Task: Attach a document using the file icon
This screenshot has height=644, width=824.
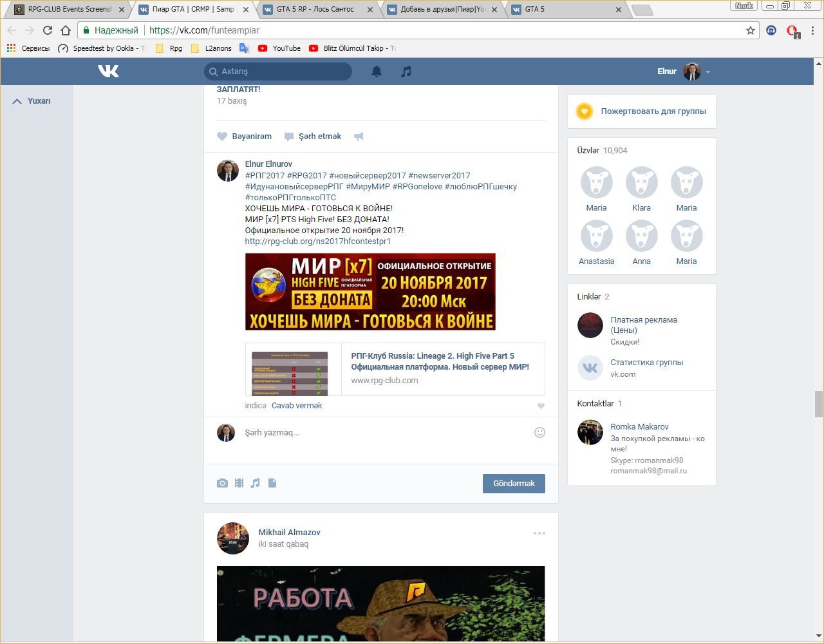Action: coord(272,483)
